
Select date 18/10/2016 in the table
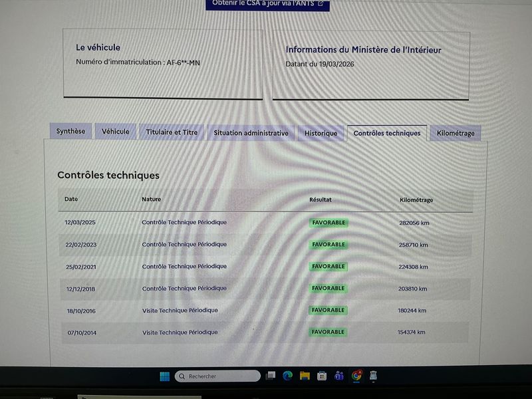(81, 311)
